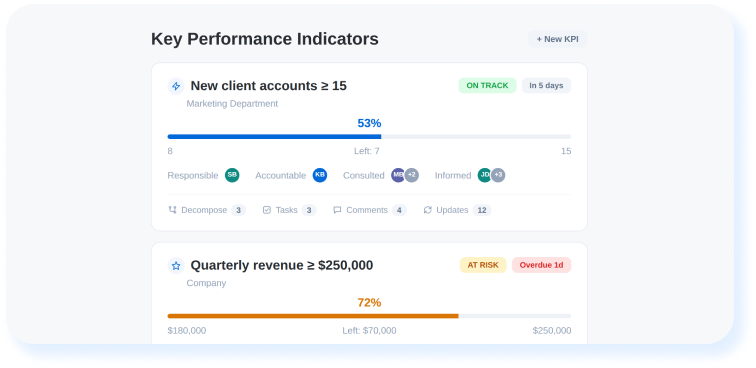
Task: Click the Consulted label
Action: [x=364, y=176]
